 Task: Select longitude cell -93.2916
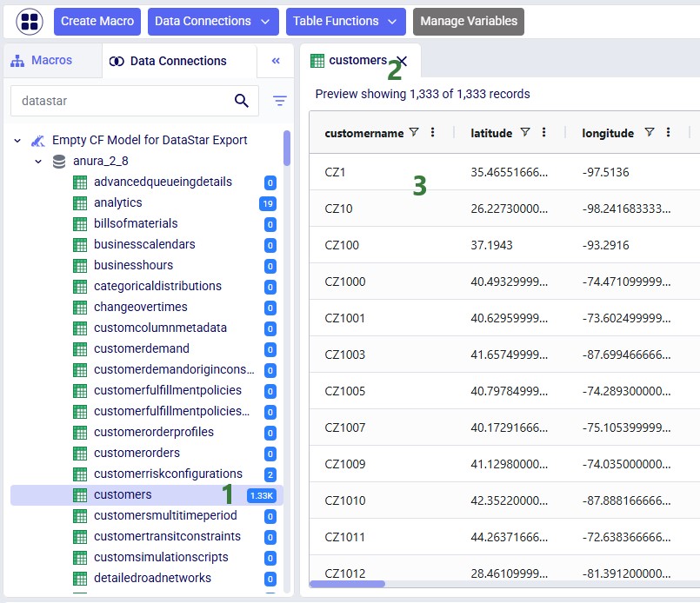coord(605,245)
